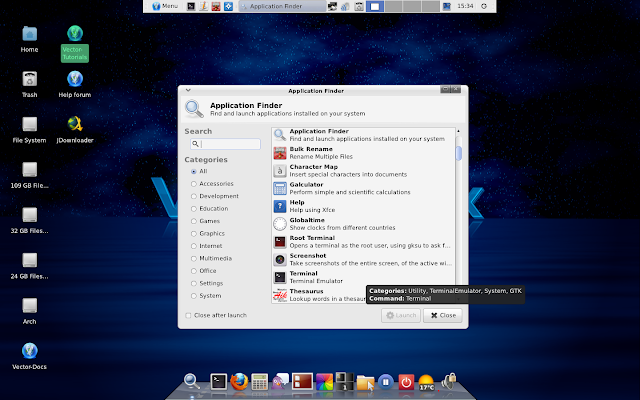Image resolution: width=640 pixels, height=400 pixels.
Task: Select Character Map in the list
Action: point(363,171)
